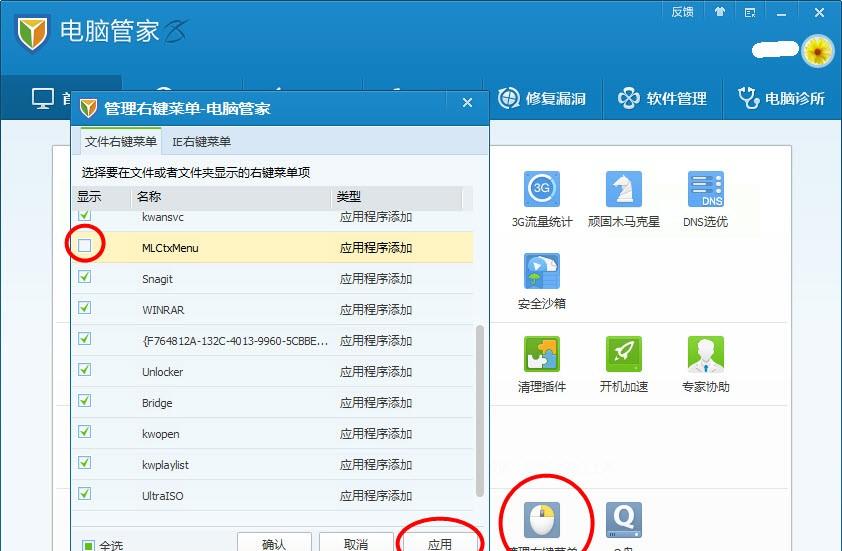Select the Snagit row name

tap(157, 279)
